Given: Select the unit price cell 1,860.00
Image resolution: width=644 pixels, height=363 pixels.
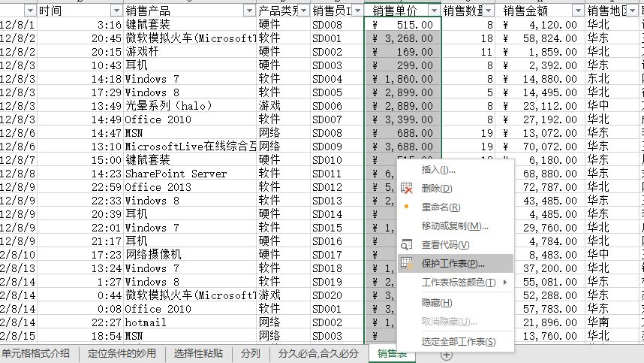Looking at the screenshot, I should point(402,79).
